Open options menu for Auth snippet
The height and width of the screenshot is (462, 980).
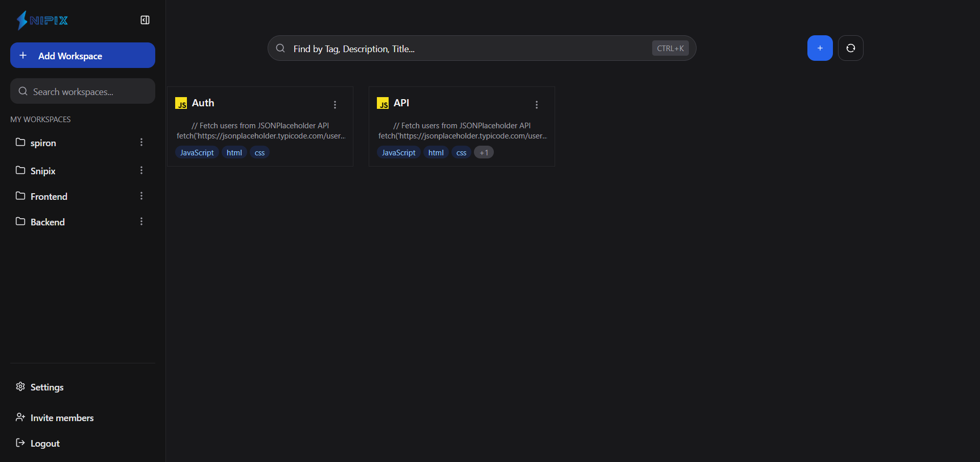coord(335,105)
